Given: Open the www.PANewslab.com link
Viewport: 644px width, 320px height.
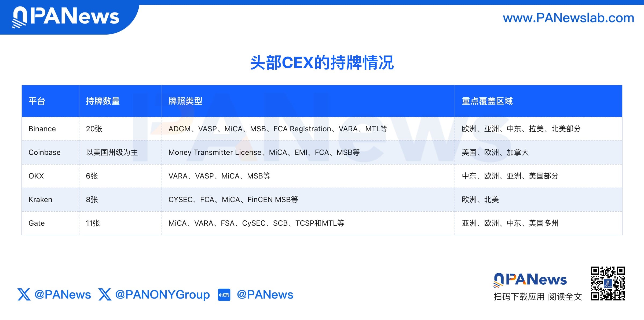Looking at the screenshot, I should click(568, 18).
